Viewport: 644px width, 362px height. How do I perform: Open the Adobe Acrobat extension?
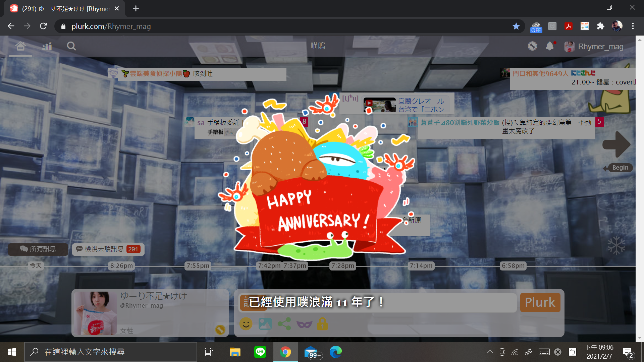(569, 26)
